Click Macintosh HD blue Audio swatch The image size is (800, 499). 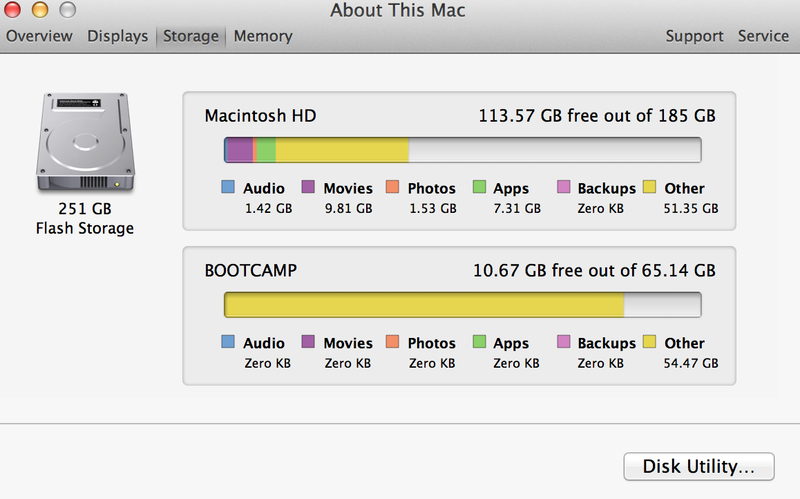click(227, 187)
